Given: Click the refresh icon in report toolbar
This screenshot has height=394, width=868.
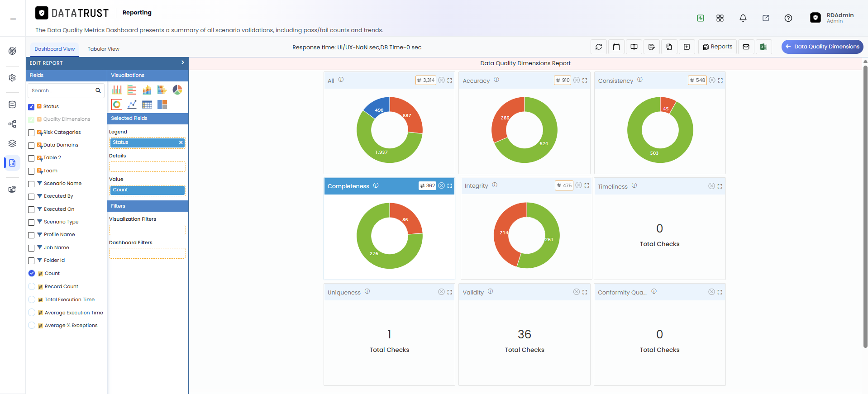Looking at the screenshot, I should pos(599,47).
